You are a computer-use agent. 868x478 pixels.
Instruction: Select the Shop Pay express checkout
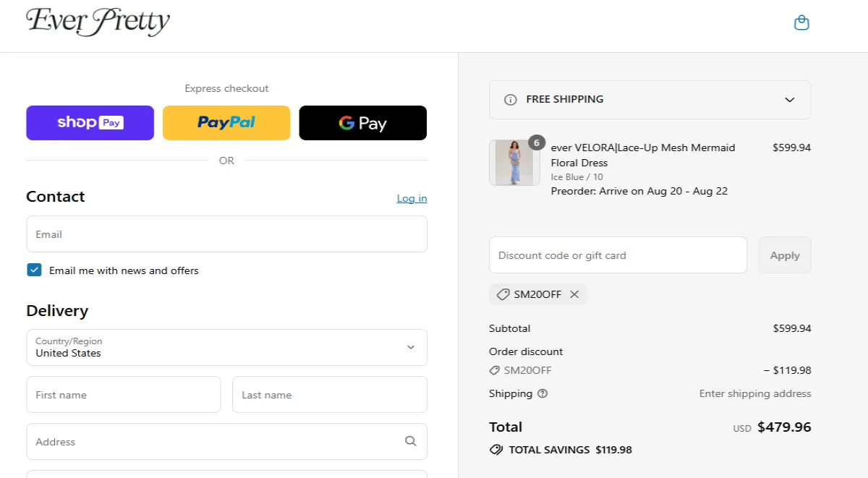[90, 123]
